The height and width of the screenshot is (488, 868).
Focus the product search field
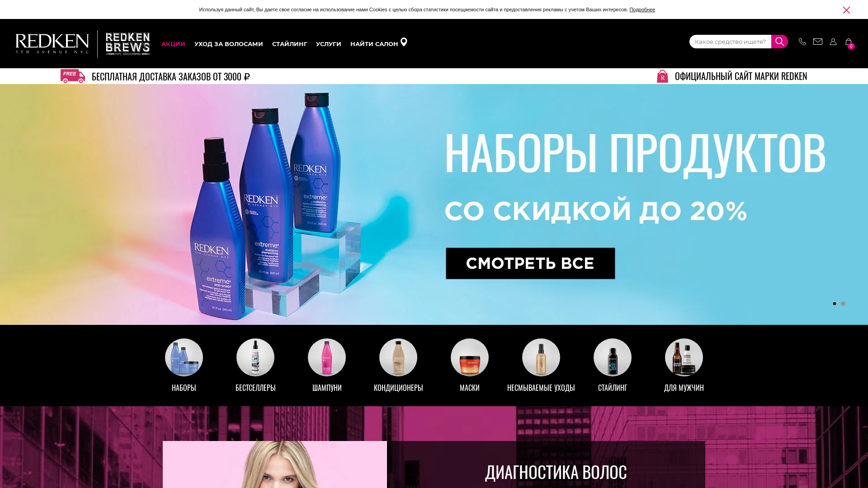click(730, 42)
